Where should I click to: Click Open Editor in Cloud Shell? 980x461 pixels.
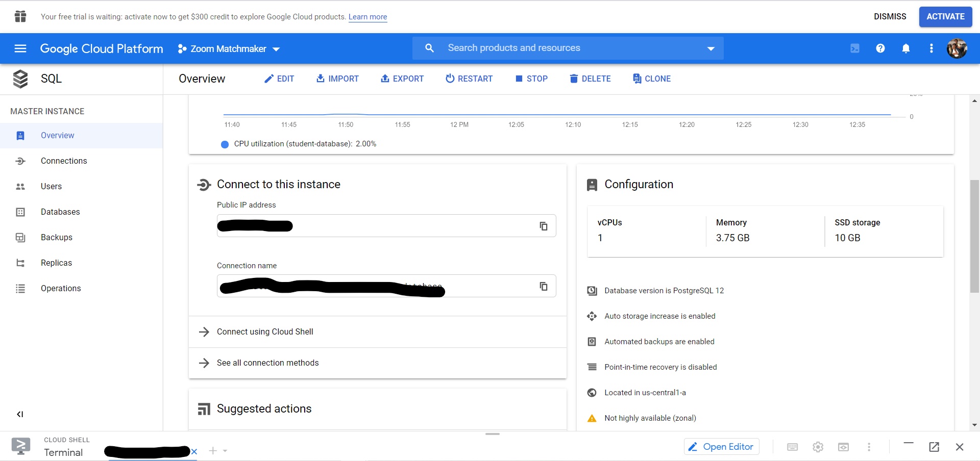722,447
